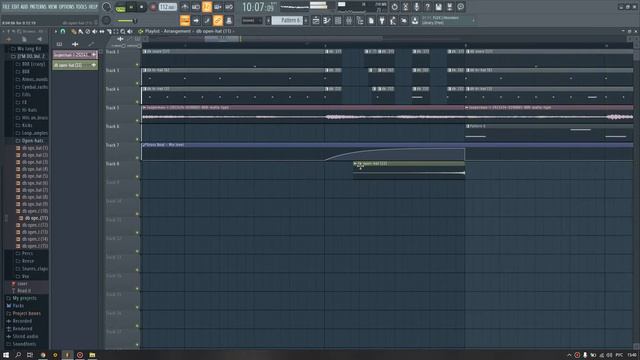
Task: Click the db open-hat clip on Track 8
Action: (x=409, y=169)
